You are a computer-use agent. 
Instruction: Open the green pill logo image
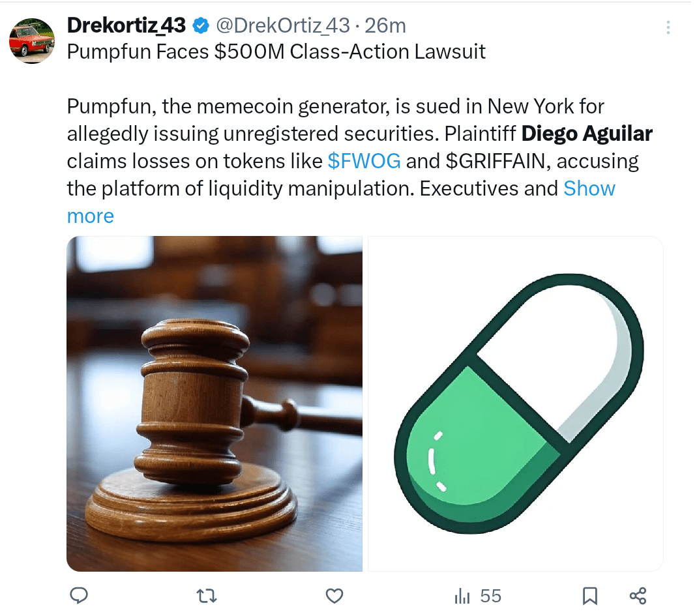516,403
